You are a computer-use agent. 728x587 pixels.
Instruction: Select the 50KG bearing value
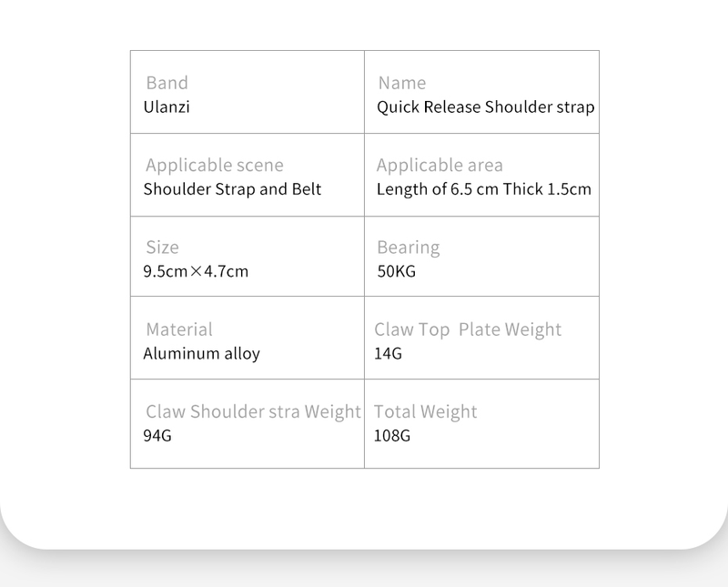[x=396, y=271]
